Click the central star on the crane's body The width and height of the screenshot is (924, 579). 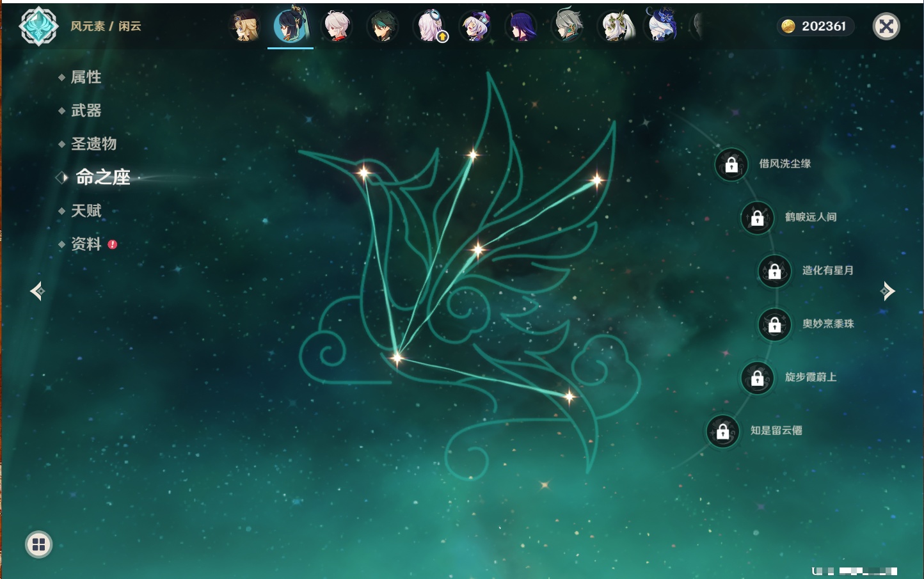point(477,250)
